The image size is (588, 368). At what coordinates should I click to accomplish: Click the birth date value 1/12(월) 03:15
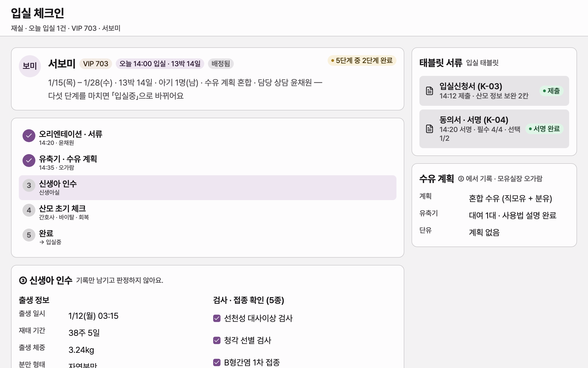point(93,316)
